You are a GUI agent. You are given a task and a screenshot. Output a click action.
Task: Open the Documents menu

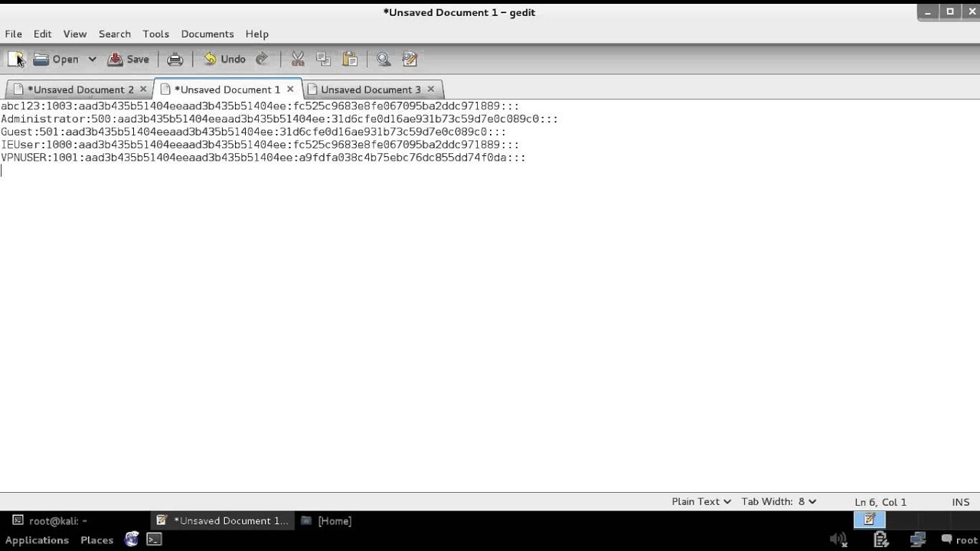[x=207, y=34]
